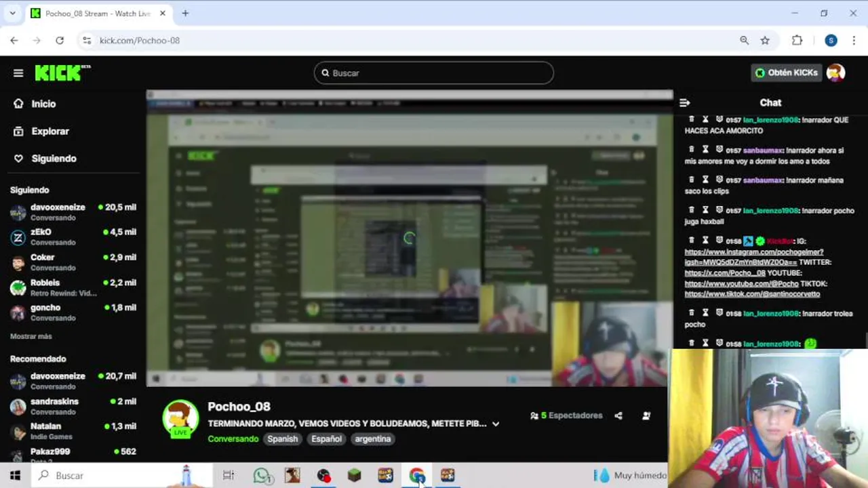Delete the "me voy a dormir" message
The width and height of the screenshot is (868, 488).
coord(692,150)
